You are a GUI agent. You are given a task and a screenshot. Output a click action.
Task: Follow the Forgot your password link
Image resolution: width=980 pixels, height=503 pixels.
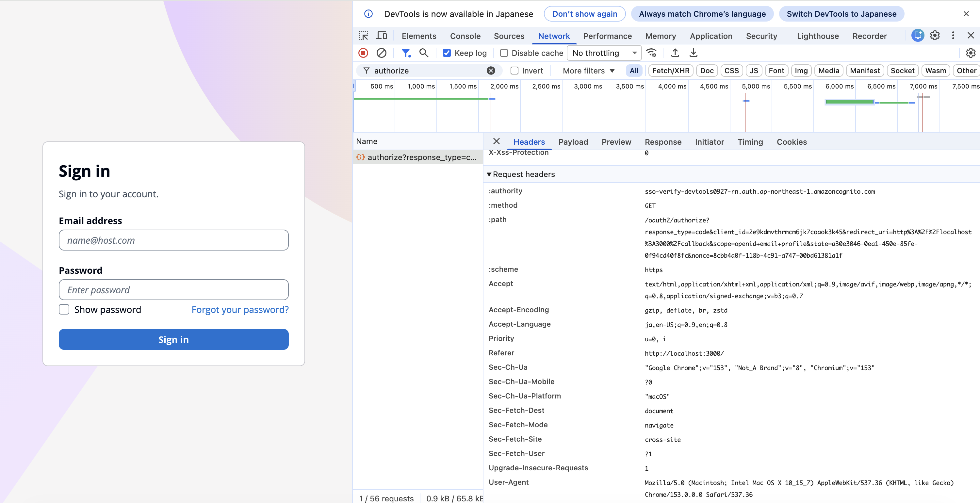[240, 309]
